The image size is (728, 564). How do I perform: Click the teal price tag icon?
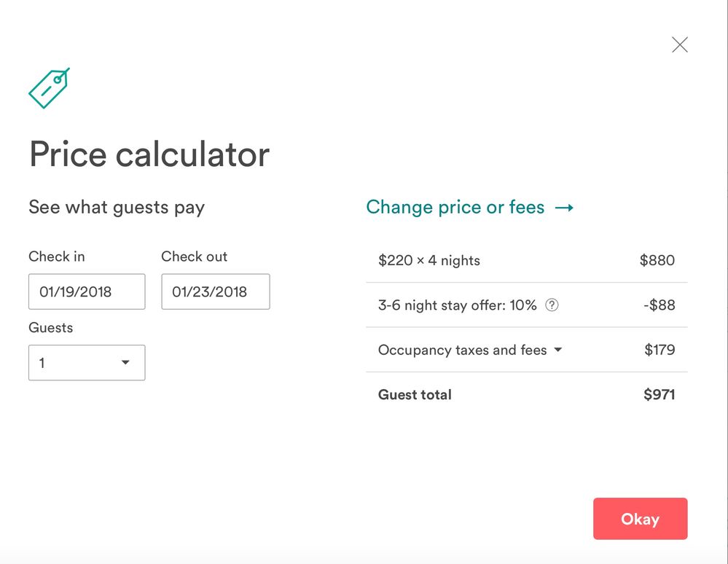49,88
